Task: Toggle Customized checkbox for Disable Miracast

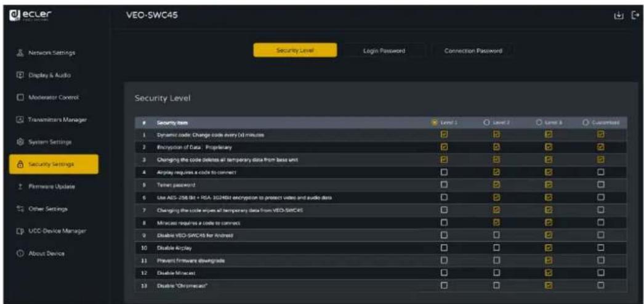Action: click(x=601, y=273)
